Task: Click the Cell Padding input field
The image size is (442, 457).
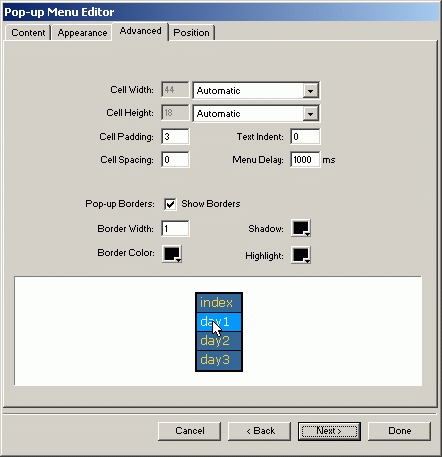Action: pyautogui.click(x=175, y=137)
